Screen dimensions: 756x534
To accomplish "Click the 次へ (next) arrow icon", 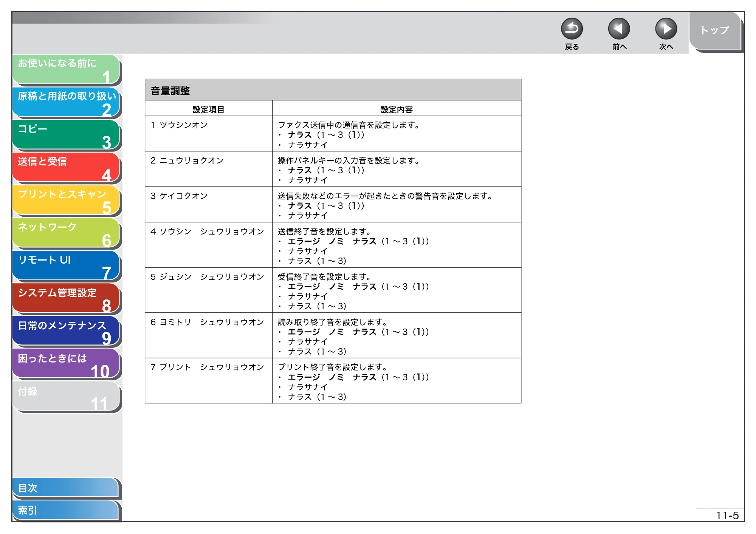I will click(666, 29).
